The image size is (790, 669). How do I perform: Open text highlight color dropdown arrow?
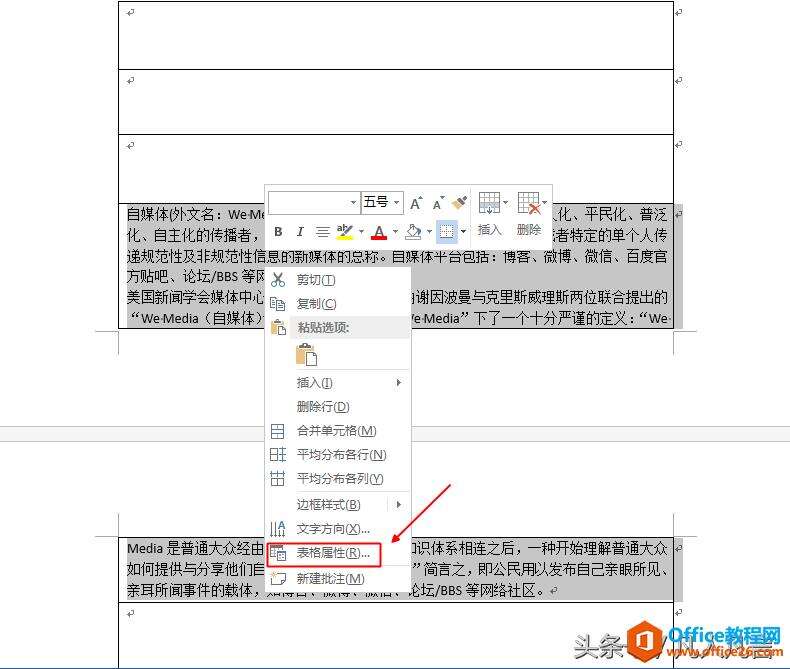(x=361, y=232)
